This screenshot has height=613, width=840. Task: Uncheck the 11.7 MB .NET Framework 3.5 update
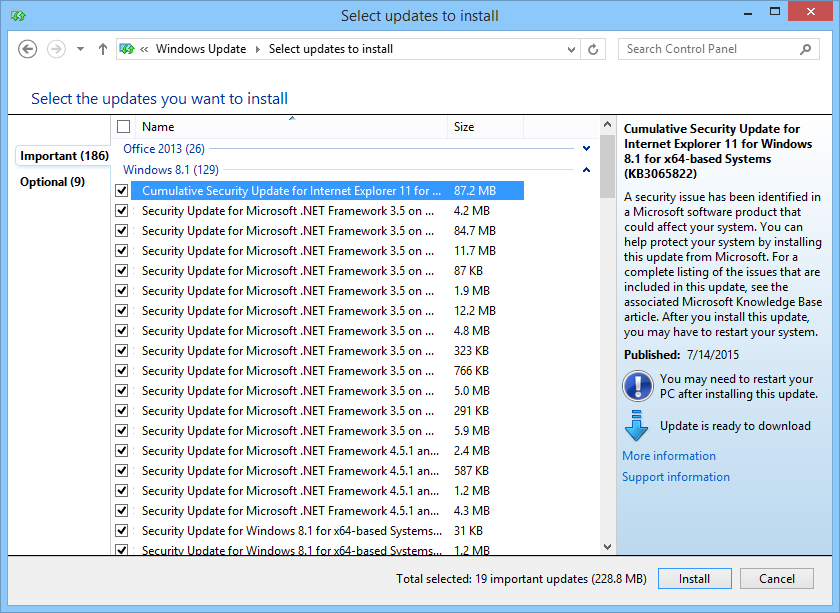point(122,250)
